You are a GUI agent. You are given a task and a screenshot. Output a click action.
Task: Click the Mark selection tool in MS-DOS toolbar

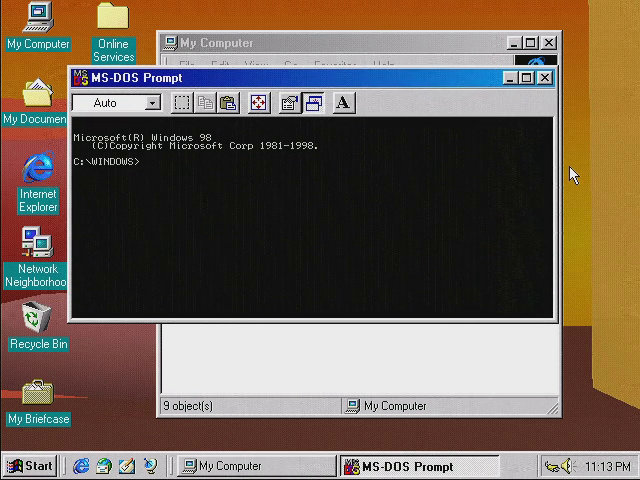182,103
